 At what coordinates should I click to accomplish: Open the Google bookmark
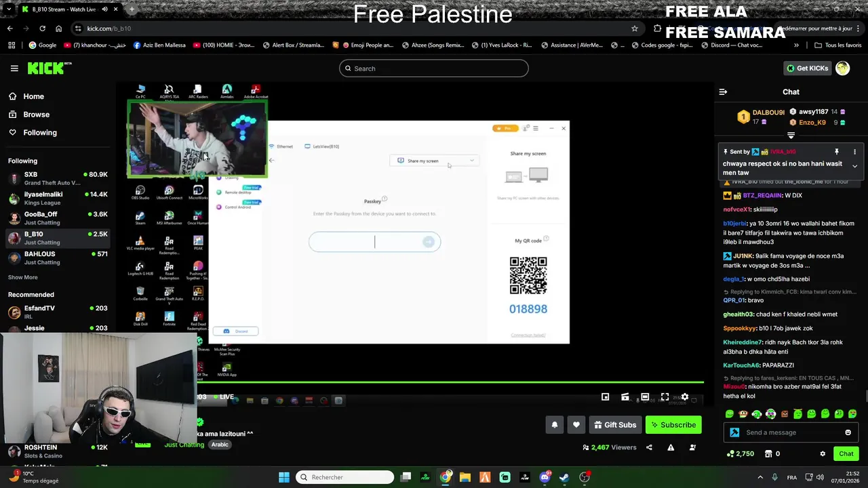point(42,45)
